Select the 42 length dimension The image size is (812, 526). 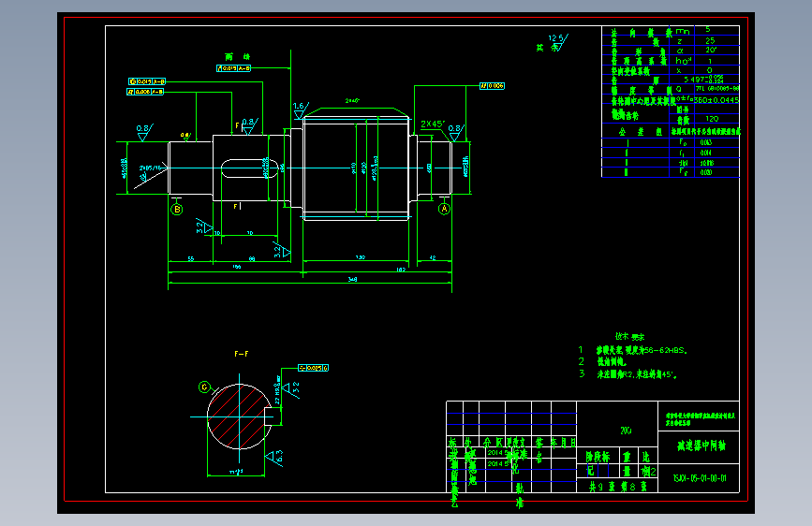[433, 257]
